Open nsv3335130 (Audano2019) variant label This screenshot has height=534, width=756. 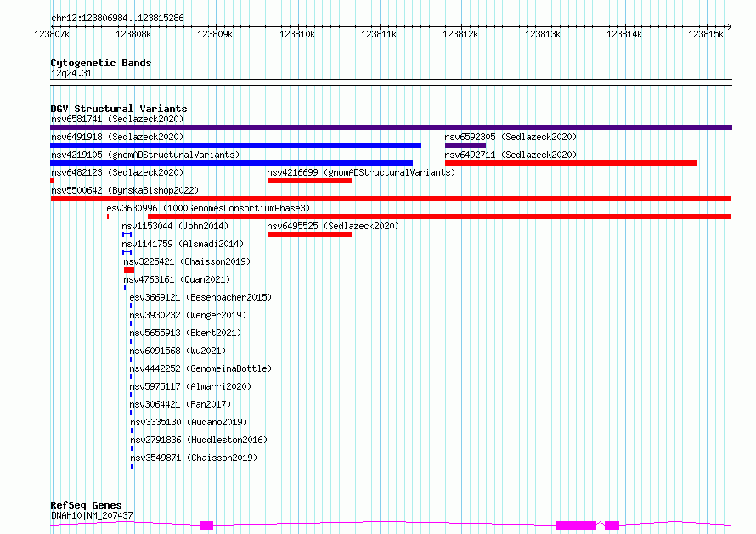189,422
